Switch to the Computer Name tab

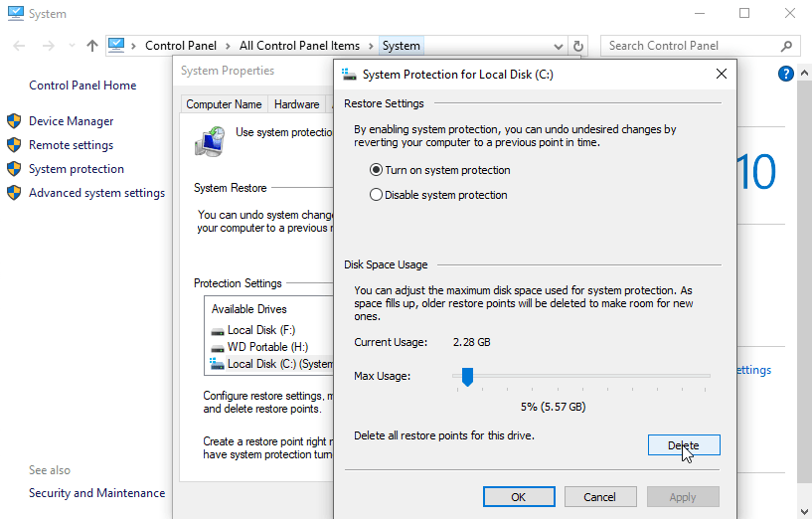pos(225,104)
